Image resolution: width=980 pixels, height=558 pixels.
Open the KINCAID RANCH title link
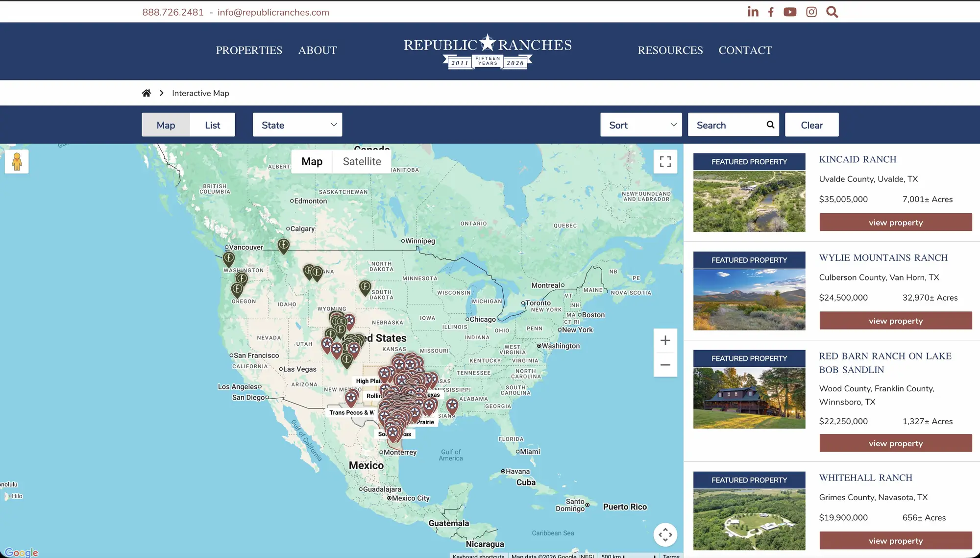857,159
